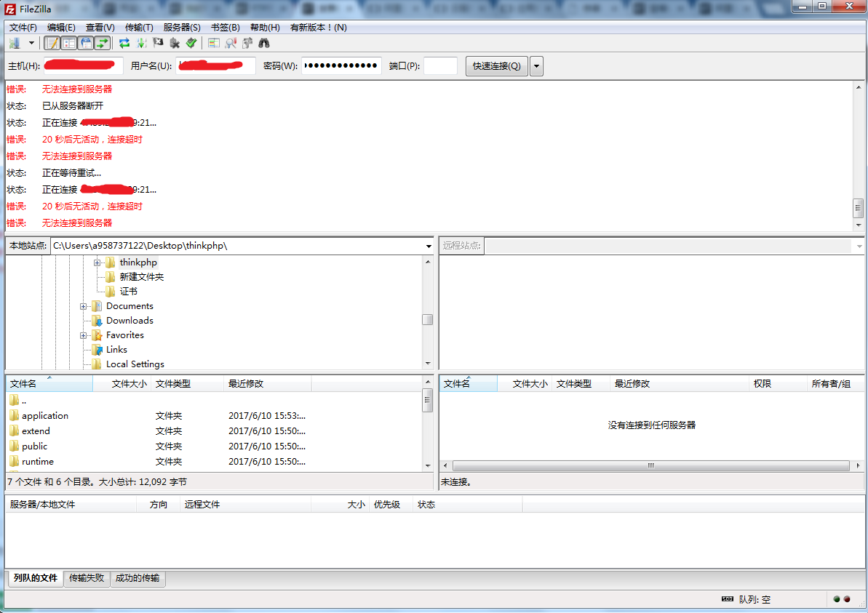Click the 快速连接(Q) button

496,66
